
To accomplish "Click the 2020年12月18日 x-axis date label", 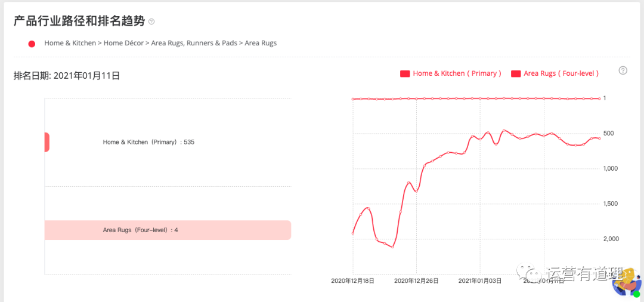I will pos(352,281).
